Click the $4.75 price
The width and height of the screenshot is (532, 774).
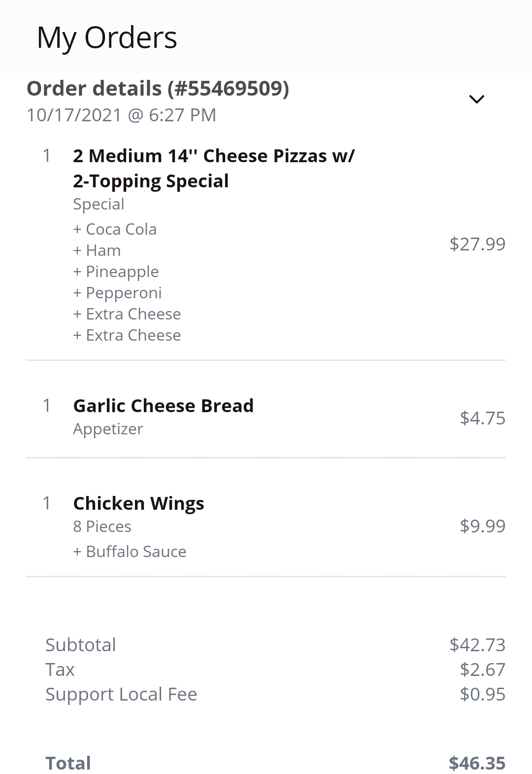[482, 418]
